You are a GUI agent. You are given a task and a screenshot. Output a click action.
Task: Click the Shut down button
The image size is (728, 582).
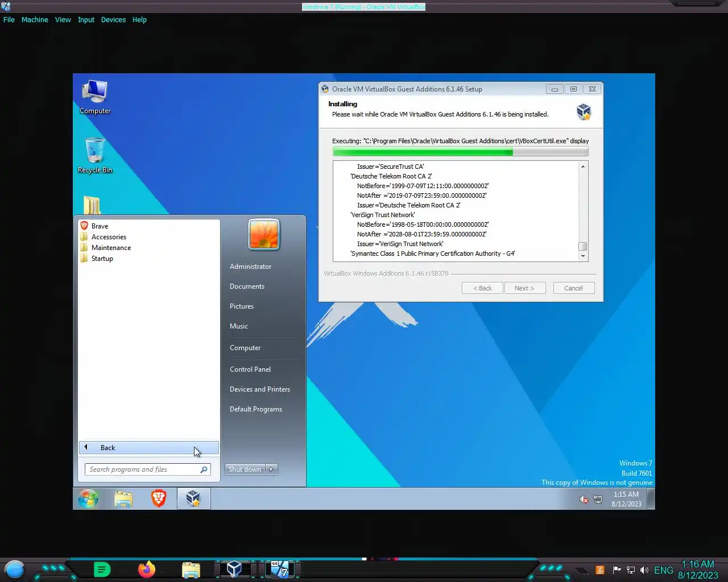tap(245, 469)
